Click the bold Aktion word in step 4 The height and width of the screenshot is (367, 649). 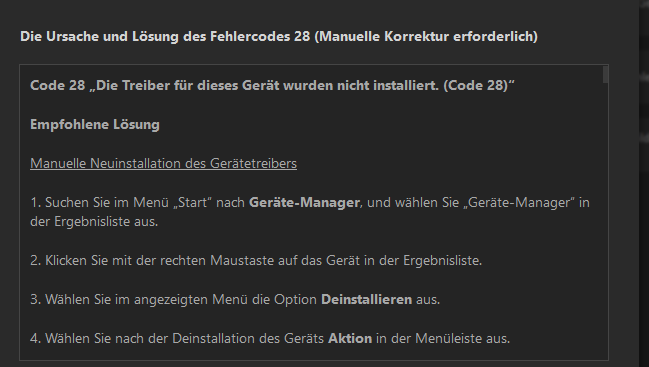(x=350, y=338)
